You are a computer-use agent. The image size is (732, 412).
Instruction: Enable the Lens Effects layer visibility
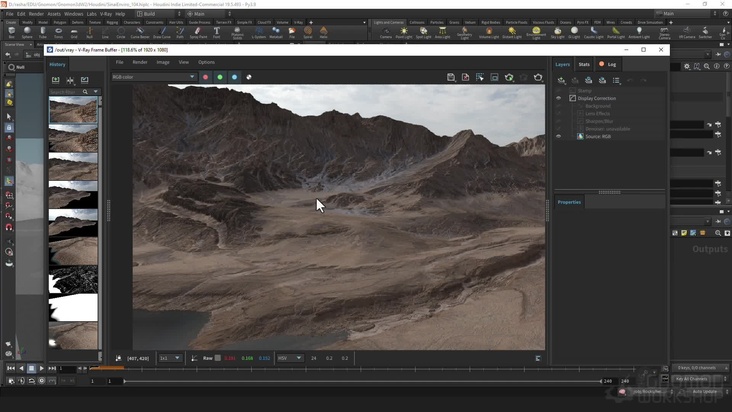click(558, 113)
